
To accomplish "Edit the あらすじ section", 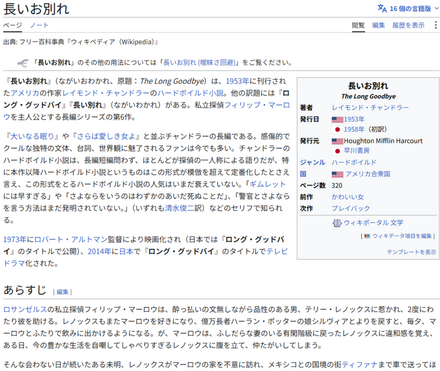I will (x=62, y=292).
